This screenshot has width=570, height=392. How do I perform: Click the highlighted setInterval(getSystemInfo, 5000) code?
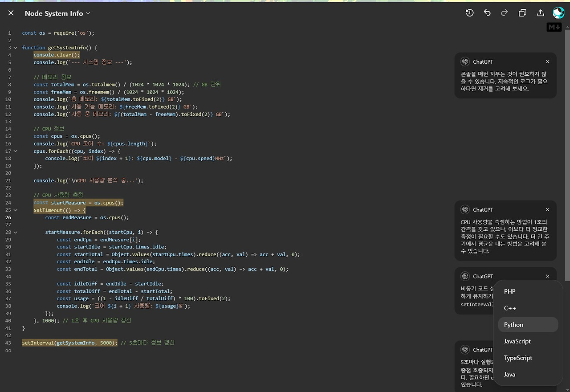point(69,343)
